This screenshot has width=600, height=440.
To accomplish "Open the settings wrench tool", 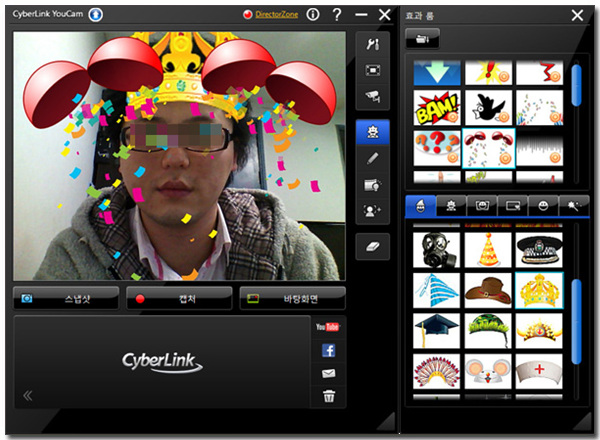I will (372, 46).
